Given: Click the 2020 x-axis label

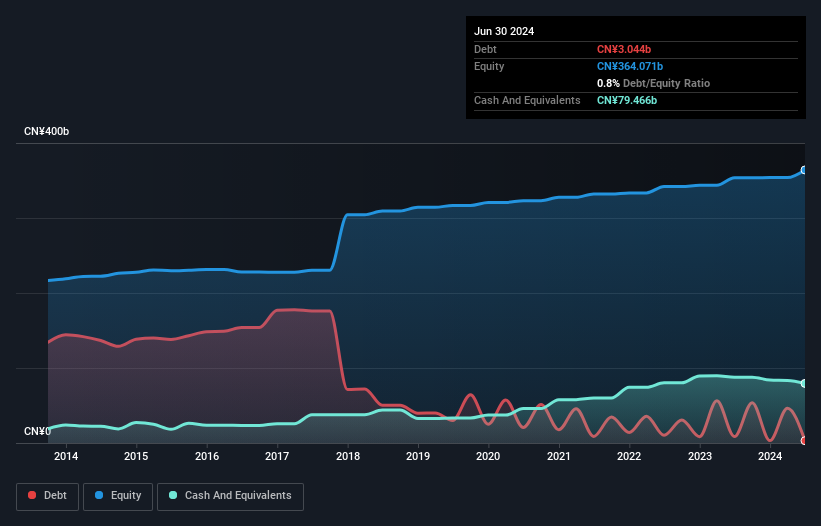Looking at the screenshot, I should click(x=488, y=456).
